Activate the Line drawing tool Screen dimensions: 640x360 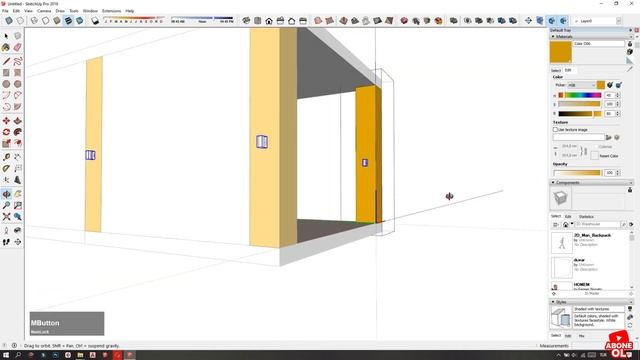click(x=6, y=62)
